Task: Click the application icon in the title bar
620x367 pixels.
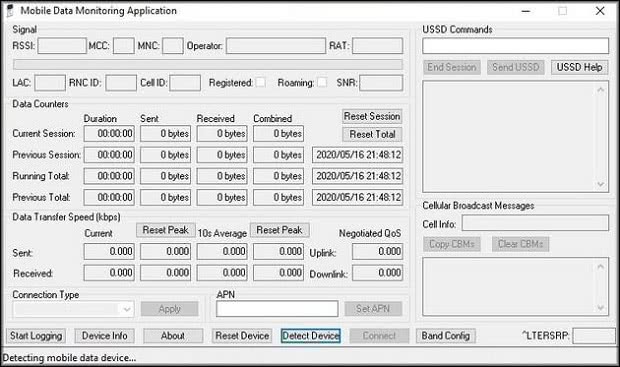Action: [10, 11]
